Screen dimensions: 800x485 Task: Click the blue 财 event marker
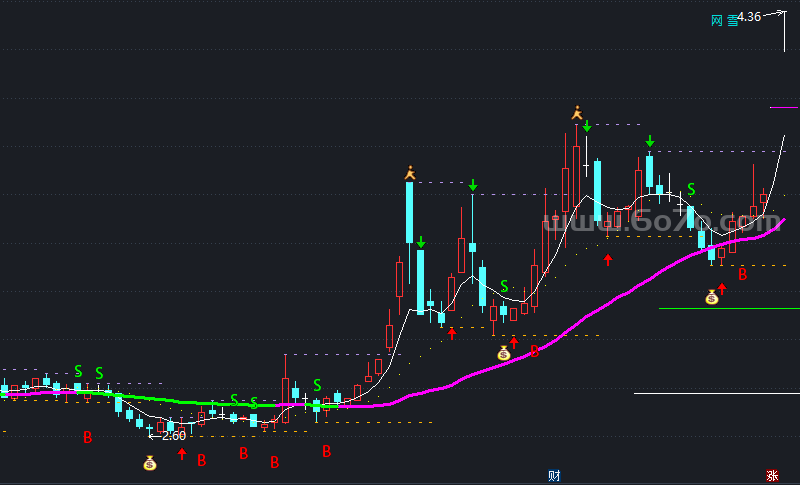click(x=554, y=476)
